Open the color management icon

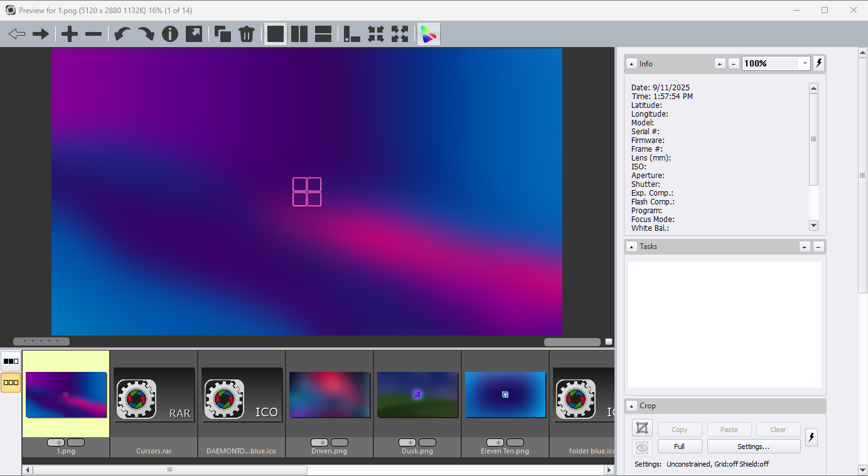tap(429, 34)
